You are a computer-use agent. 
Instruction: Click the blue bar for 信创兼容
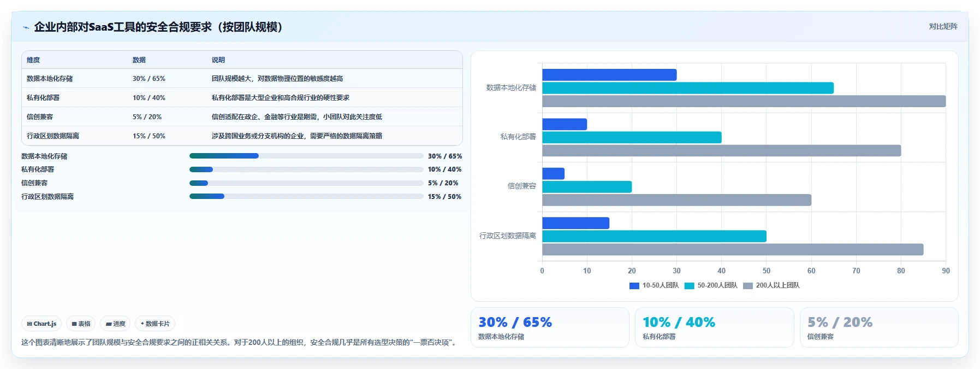[553, 174]
